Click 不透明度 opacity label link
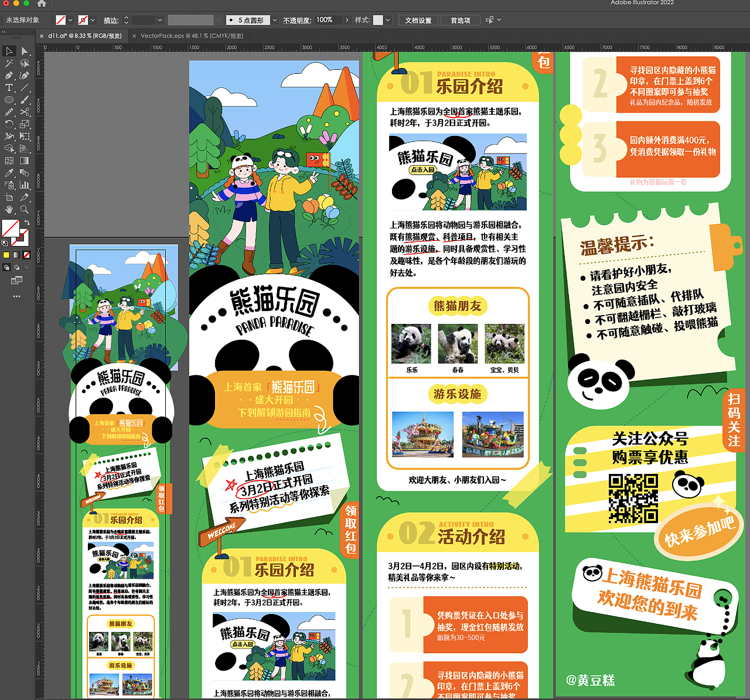750x700 pixels. coord(297,21)
